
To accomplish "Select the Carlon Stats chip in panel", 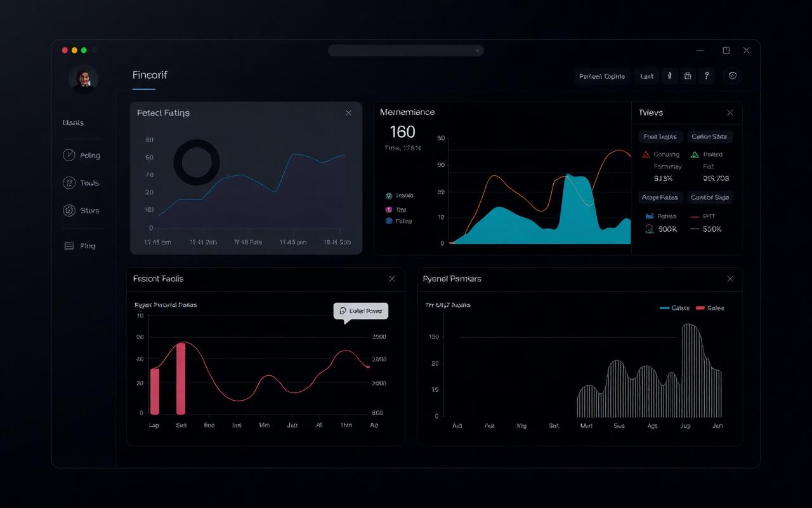I will click(709, 137).
